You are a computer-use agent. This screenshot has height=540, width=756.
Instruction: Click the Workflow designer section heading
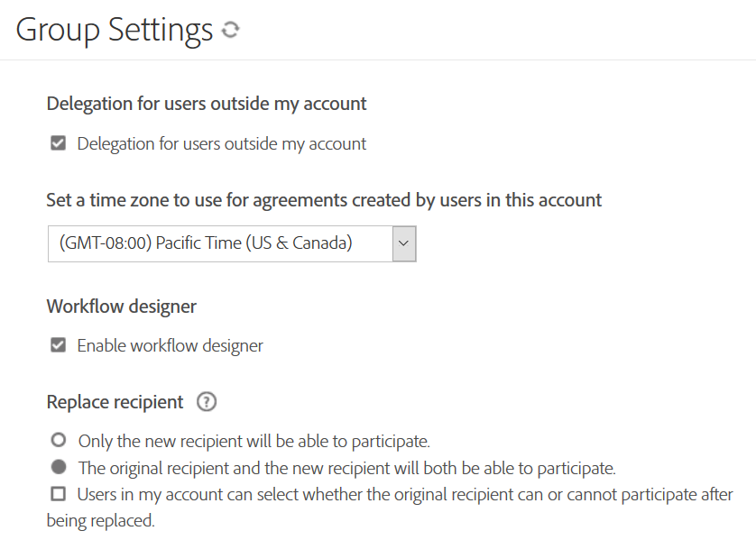[x=122, y=306]
